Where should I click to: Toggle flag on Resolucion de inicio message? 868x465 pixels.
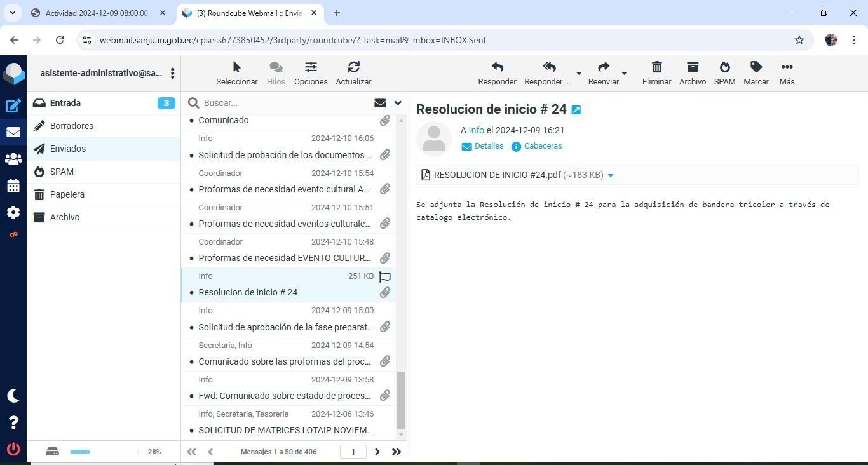click(384, 276)
